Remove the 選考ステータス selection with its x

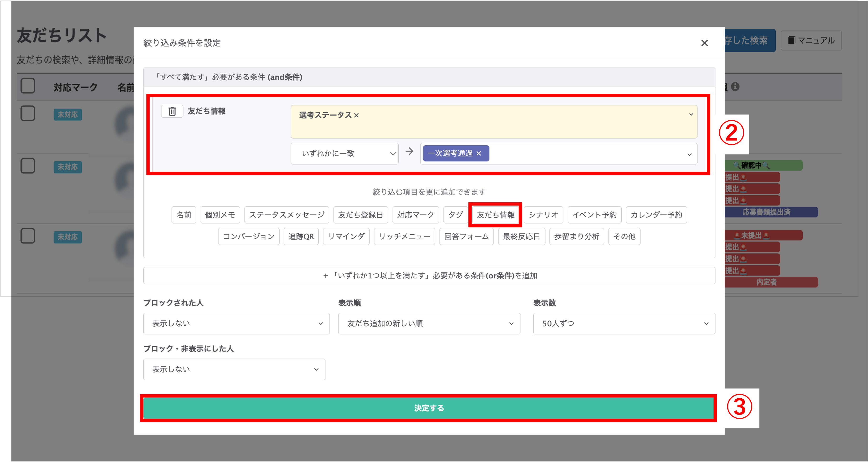(357, 115)
